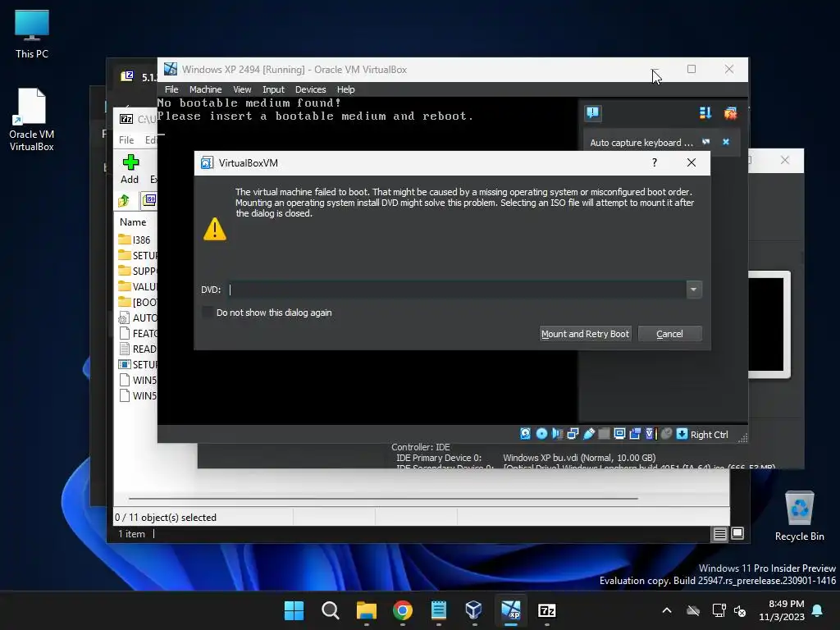This screenshot has width=840, height=630.
Task: Open the DVD dropdown arrow
Action: click(x=694, y=290)
